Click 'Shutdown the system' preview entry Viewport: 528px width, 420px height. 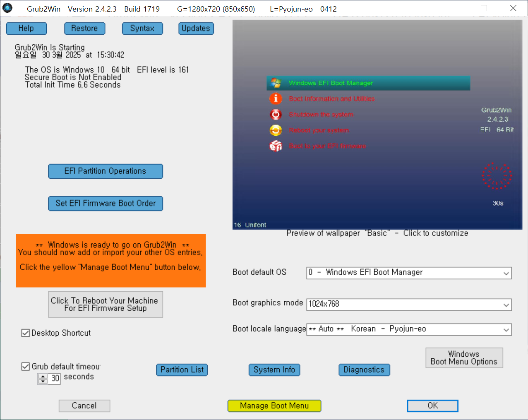click(321, 115)
